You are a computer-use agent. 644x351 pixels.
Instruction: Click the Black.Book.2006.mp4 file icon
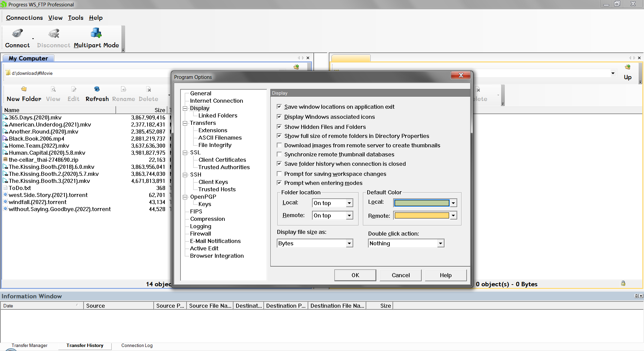(5, 139)
